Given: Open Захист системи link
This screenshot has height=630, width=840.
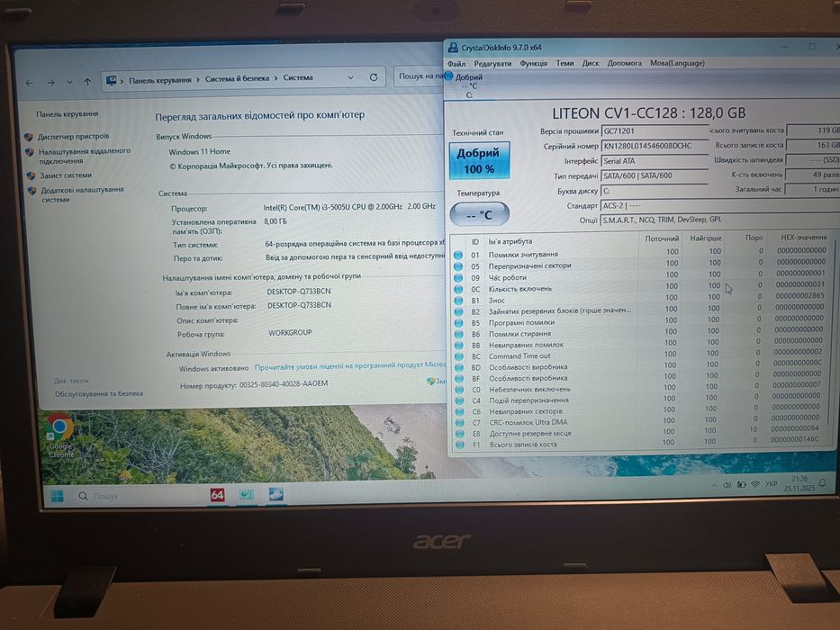Looking at the screenshot, I should click(66, 175).
